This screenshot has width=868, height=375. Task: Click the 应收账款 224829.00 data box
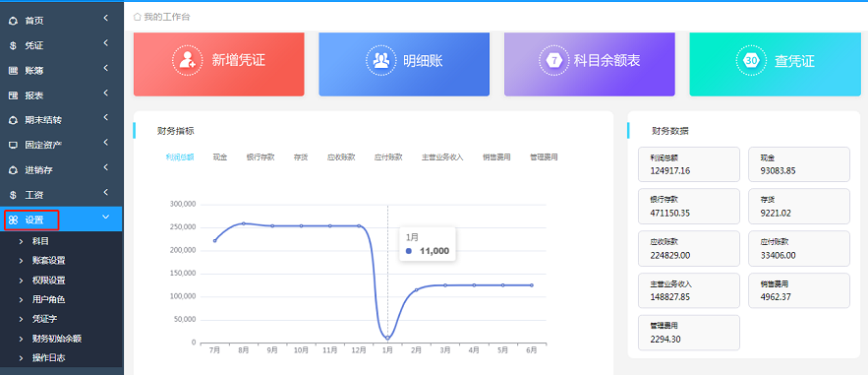(x=689, y=248)
